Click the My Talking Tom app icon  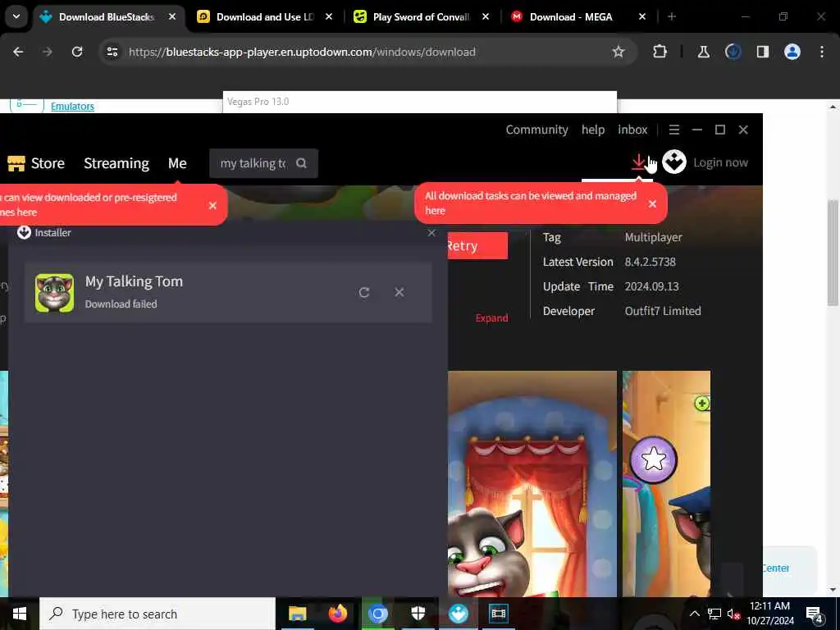tap(54, 293)
